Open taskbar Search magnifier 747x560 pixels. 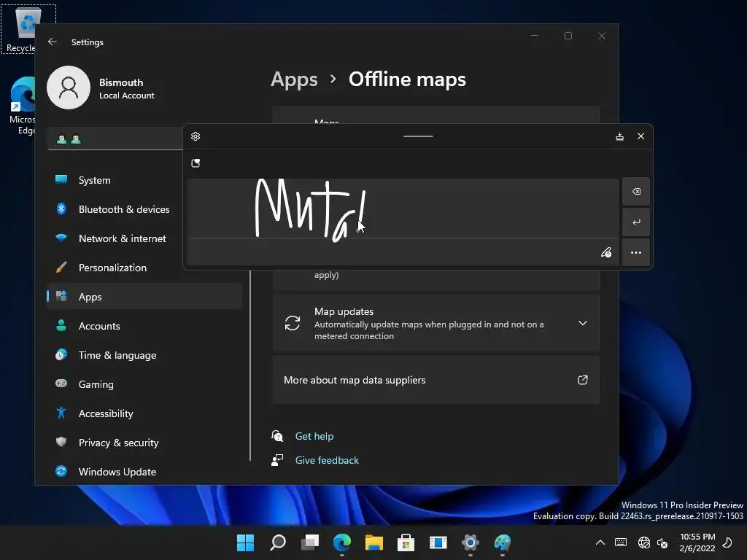(x=278, y=542)
